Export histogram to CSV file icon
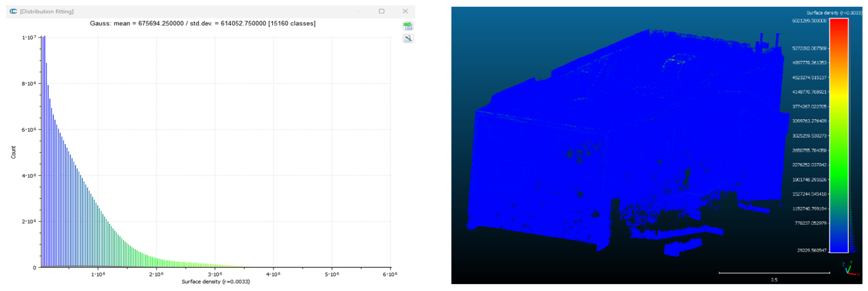Screen dimensions: 868x291 coord(408,26)
